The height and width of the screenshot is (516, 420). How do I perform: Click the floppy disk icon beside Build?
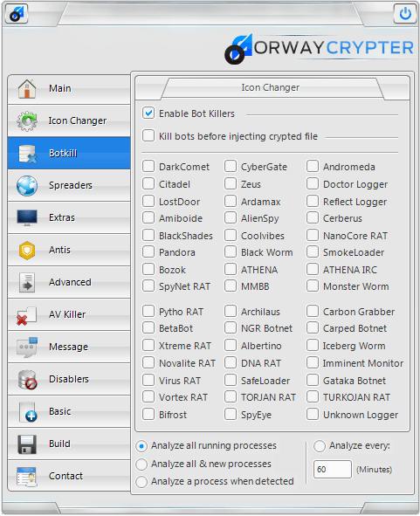tap(27, 444)
